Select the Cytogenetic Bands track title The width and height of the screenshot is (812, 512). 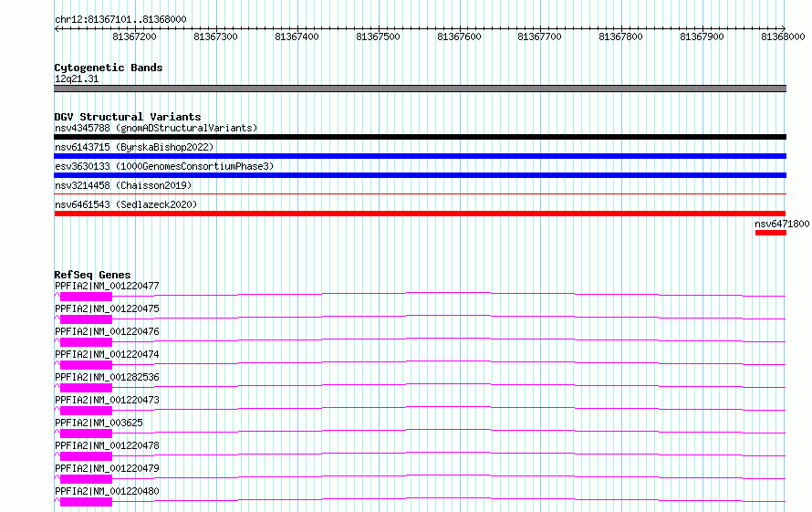point(109,68)
